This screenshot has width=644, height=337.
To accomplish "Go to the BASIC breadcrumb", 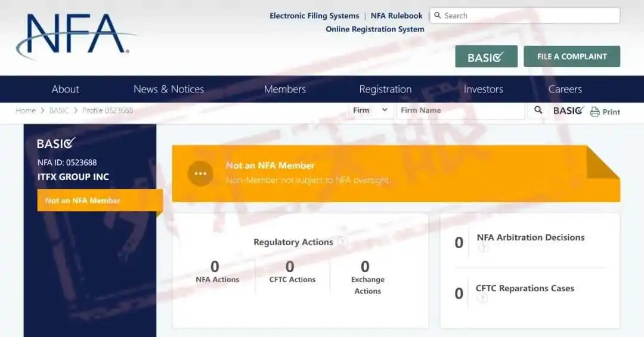I will pyautogui.click(x=58, y=110).
